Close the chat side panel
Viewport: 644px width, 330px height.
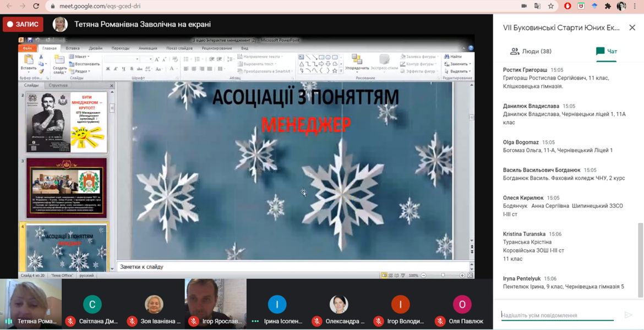tap(632, 28)
